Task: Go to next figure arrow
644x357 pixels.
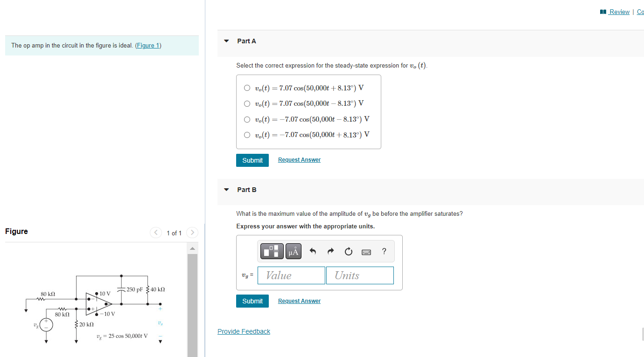Action: [x=192, y=233]
